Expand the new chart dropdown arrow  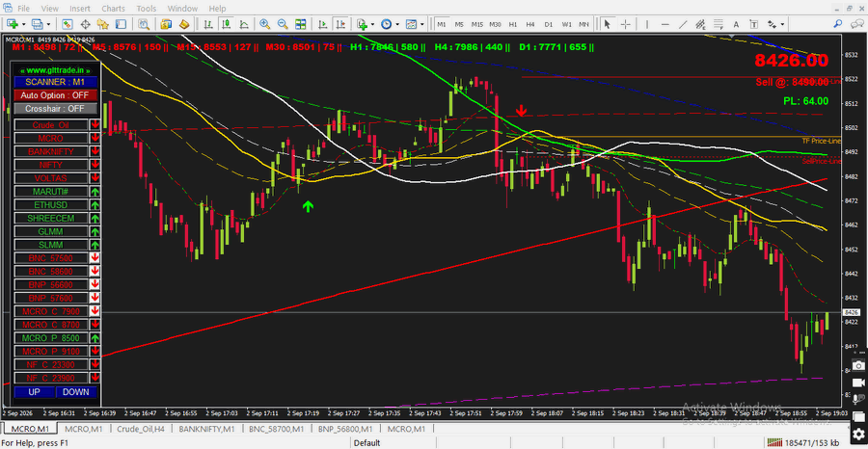(x=23, y=24)
